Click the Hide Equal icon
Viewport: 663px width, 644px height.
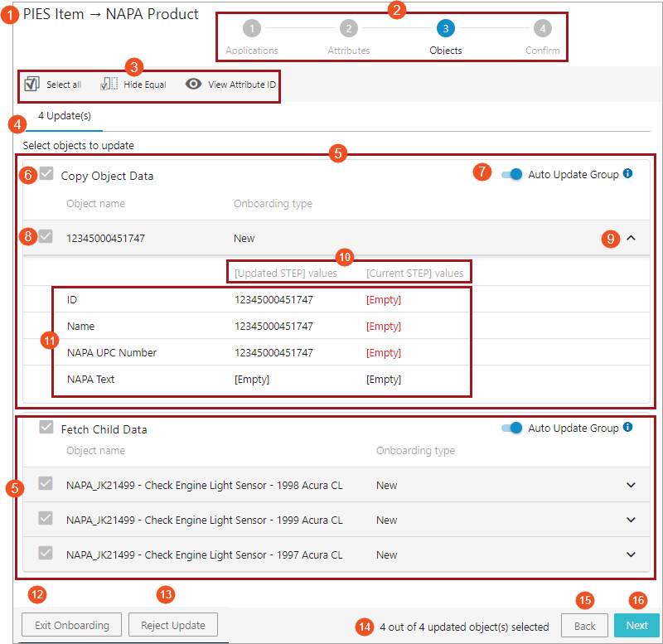tap(109, 84)
